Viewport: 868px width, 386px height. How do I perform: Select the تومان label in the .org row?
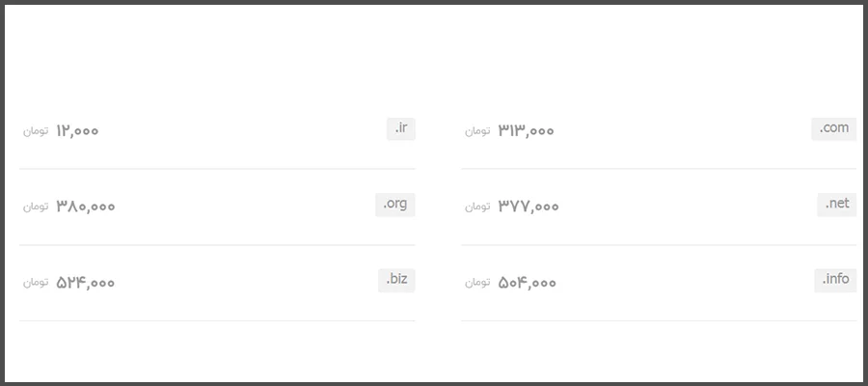point(36,207)
